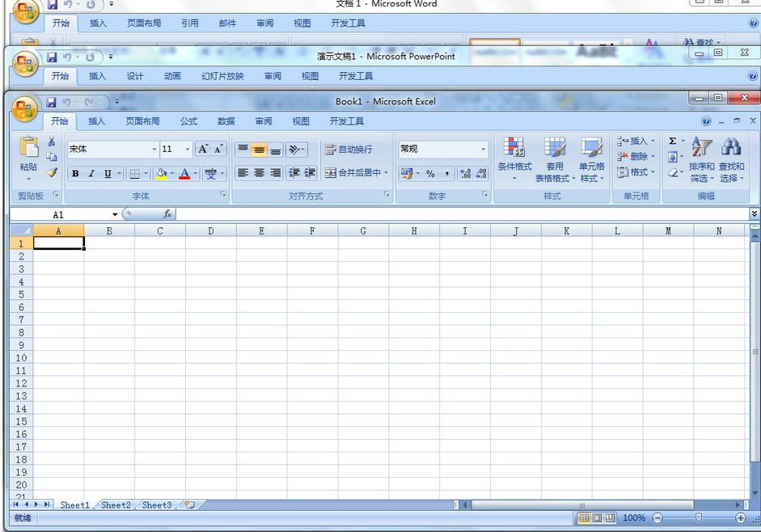Apply the red font color button
The image size is (761, 532).
[x=184, y=173]
